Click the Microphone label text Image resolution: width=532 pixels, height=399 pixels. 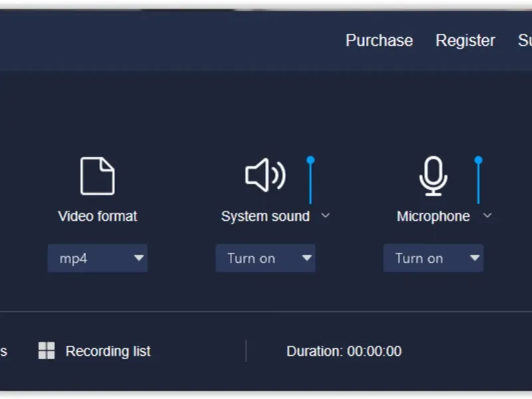[x=433, y=216]
